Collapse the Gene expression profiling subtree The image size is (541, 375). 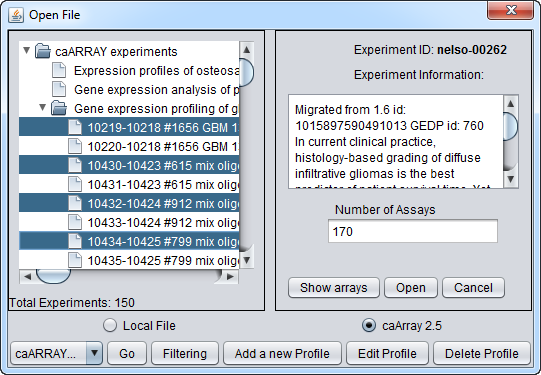[42, 108]
